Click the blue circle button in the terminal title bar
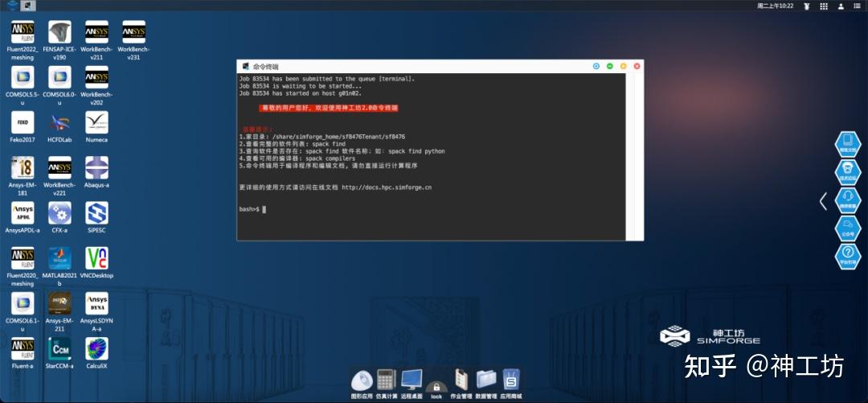 (x=596, y=66)
